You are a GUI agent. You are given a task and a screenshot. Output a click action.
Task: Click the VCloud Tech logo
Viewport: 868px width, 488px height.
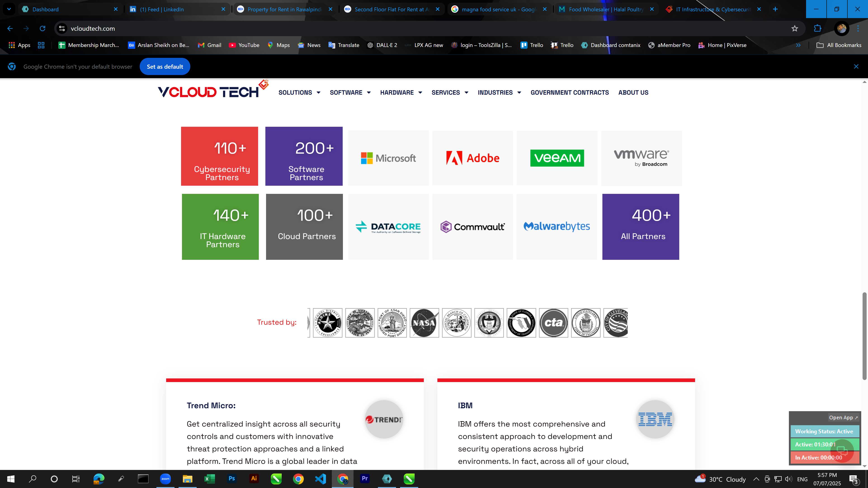click(x=213, y=89)
